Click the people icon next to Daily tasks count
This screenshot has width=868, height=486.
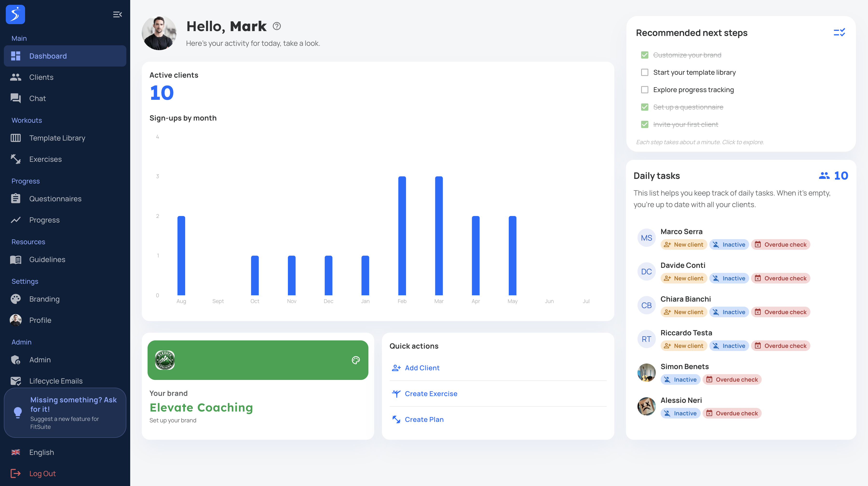coord(824,176)
